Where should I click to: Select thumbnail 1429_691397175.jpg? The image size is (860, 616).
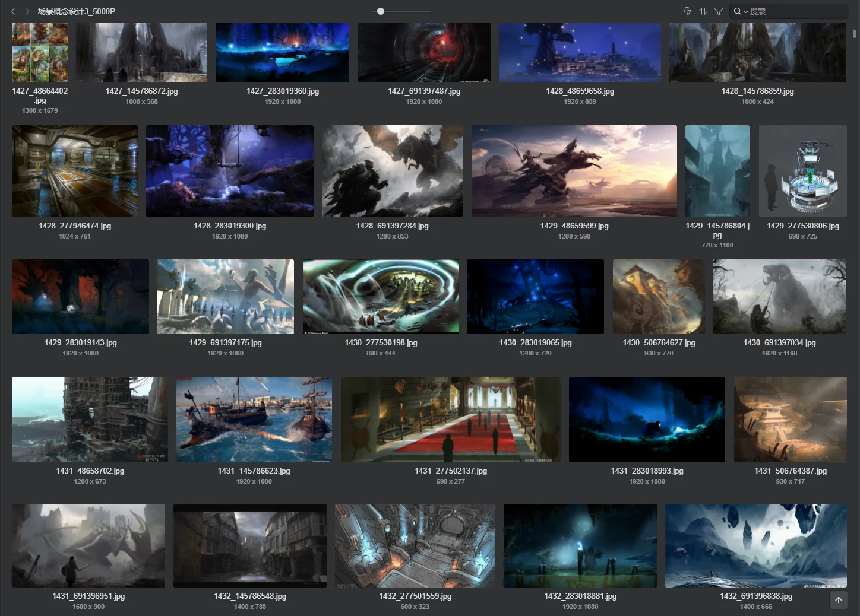225,297
